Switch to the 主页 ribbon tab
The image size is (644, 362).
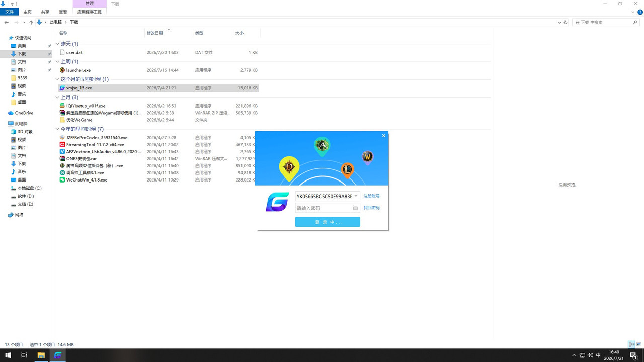(x=27, y=12)
